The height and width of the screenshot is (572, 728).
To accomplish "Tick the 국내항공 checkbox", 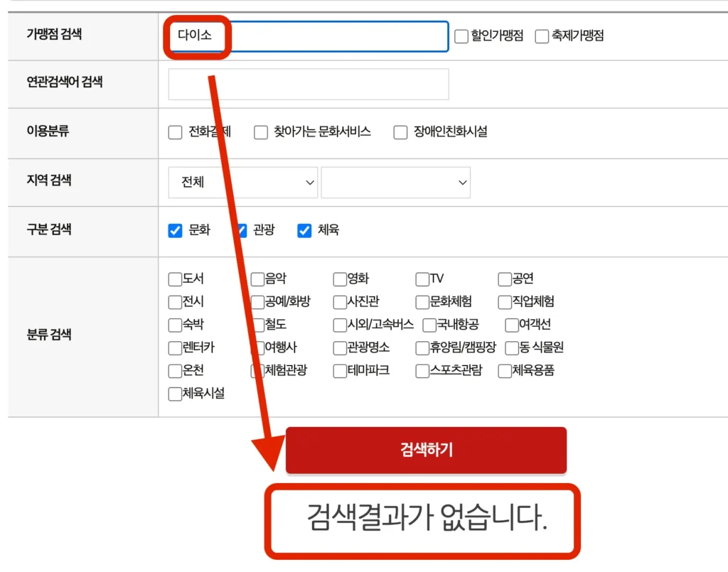I will pos(429,325).
